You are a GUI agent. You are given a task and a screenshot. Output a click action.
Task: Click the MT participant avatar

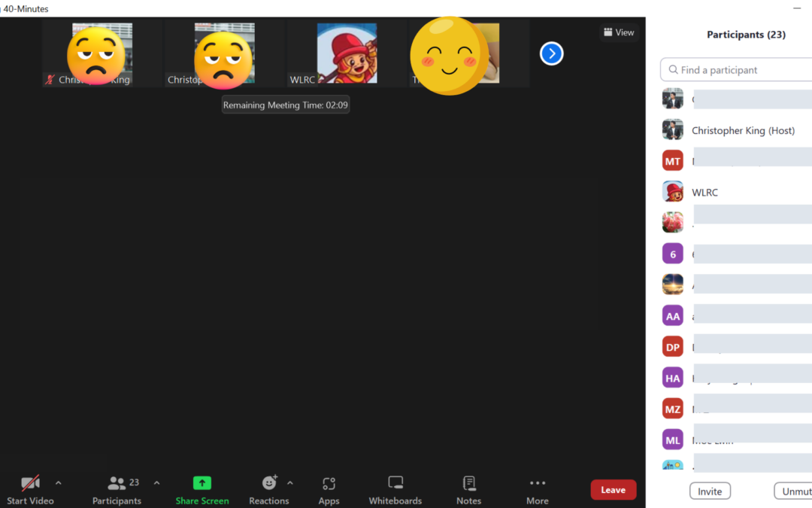[673, 161]
